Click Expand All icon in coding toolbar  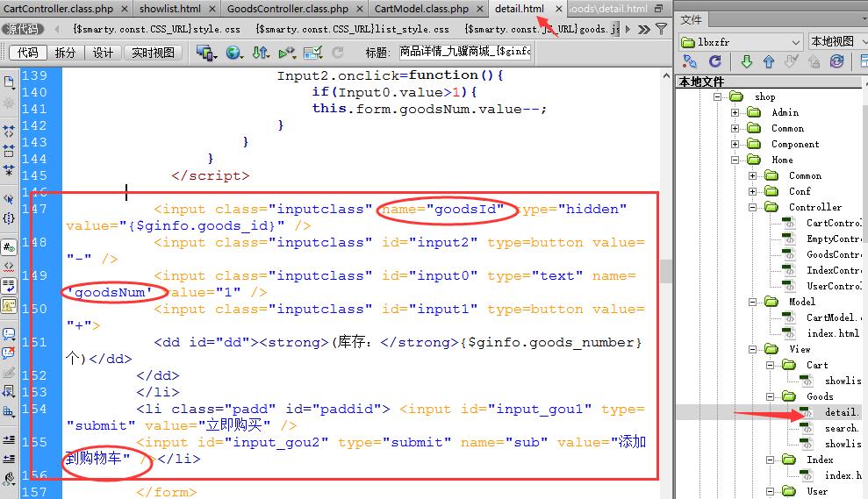(9, 169)
